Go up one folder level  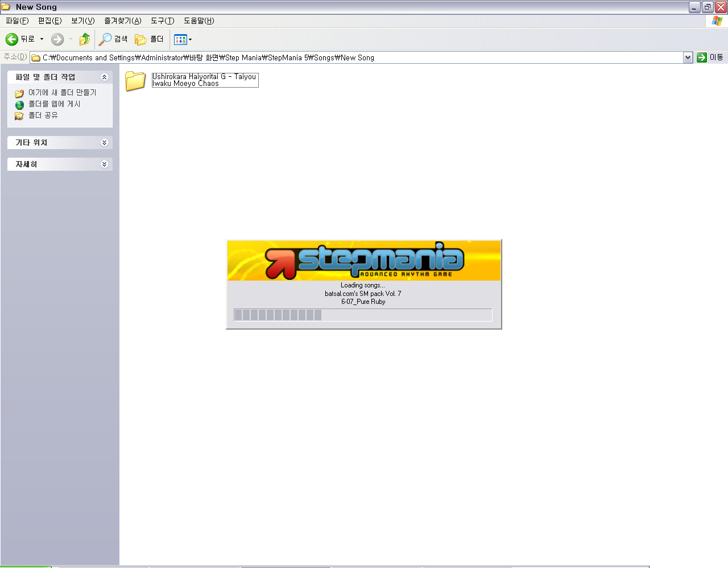tap(85, 39)
